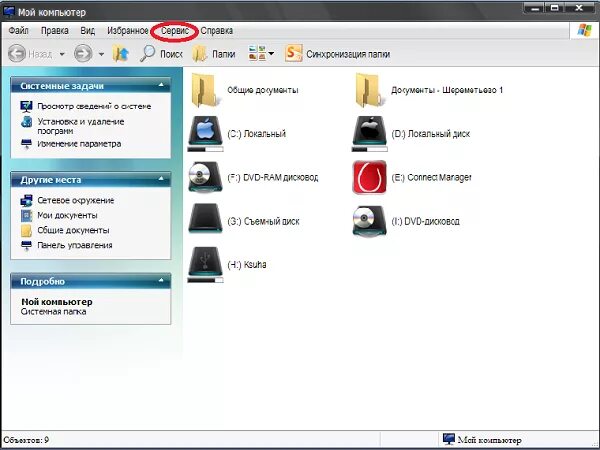Viewport: 600px width, 450px height.
Task: Click the Мои документы sidebar icon
Action: tap(26, 215)
